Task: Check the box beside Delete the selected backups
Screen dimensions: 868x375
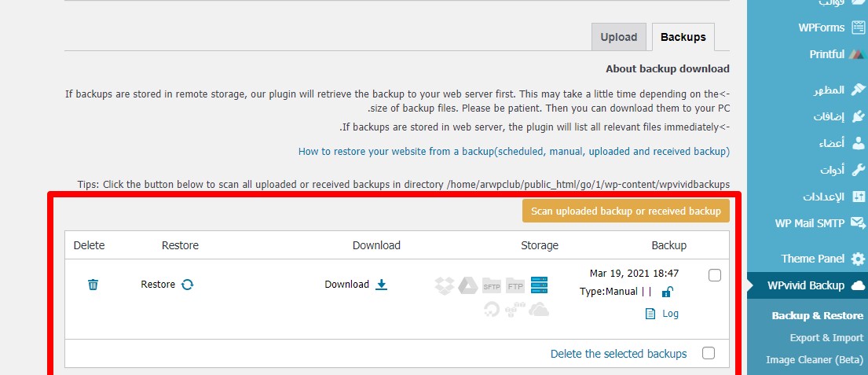Action: tap(709, 354)
